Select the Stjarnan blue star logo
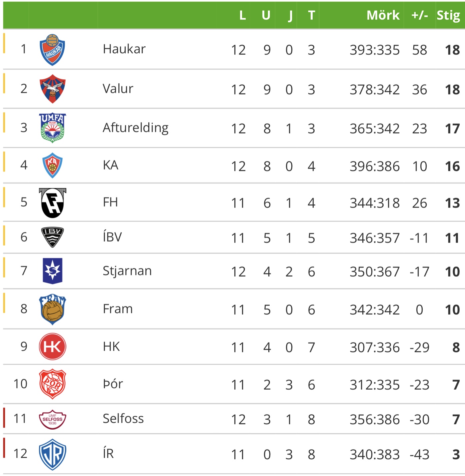Image resolution: width=465 pixels, height=476 pixels. (52, 271)
